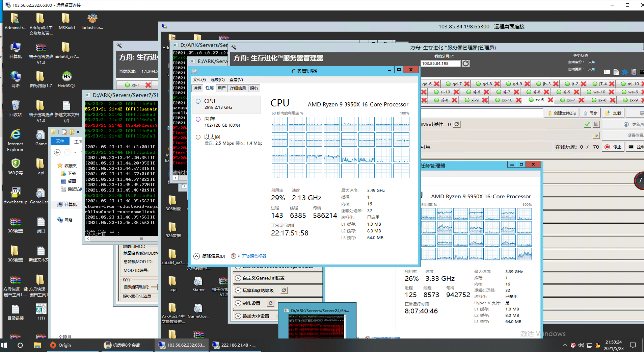Refresh public IP next to 103.85.84.198
This screenshot has width=644, height=352.
point(466,63)
